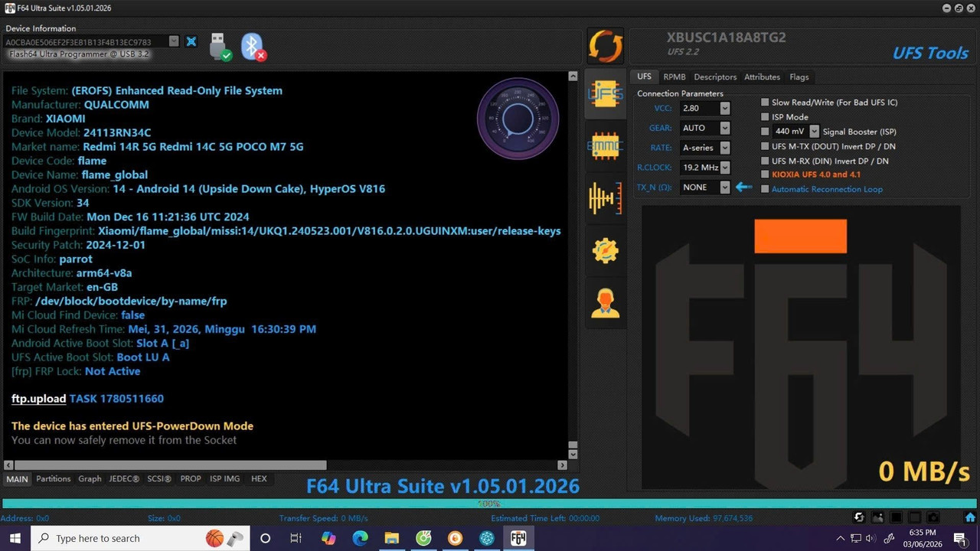
Task: Select the PROP bottom tab
Action: [191, 479]
